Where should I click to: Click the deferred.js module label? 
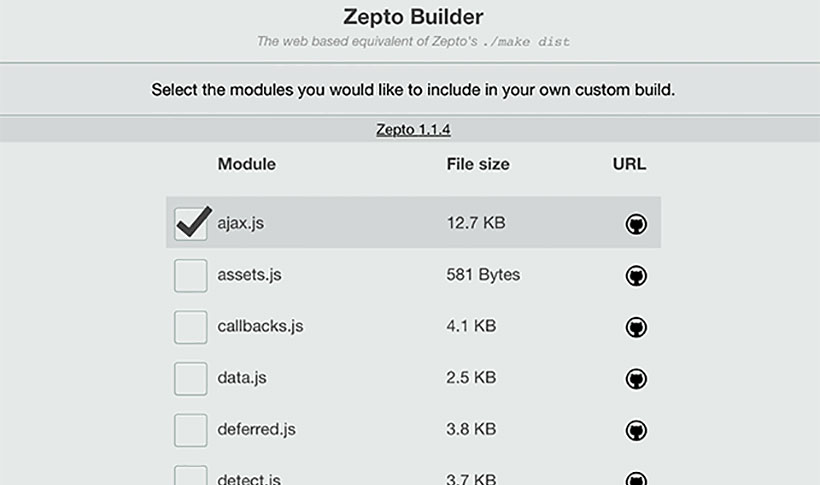click(256, 429)
